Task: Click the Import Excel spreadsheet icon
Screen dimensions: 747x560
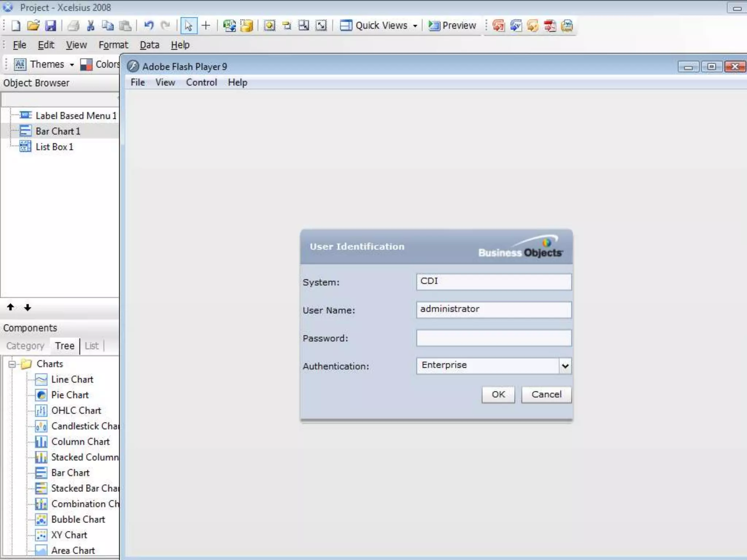Action: click(x=229, y=26)
